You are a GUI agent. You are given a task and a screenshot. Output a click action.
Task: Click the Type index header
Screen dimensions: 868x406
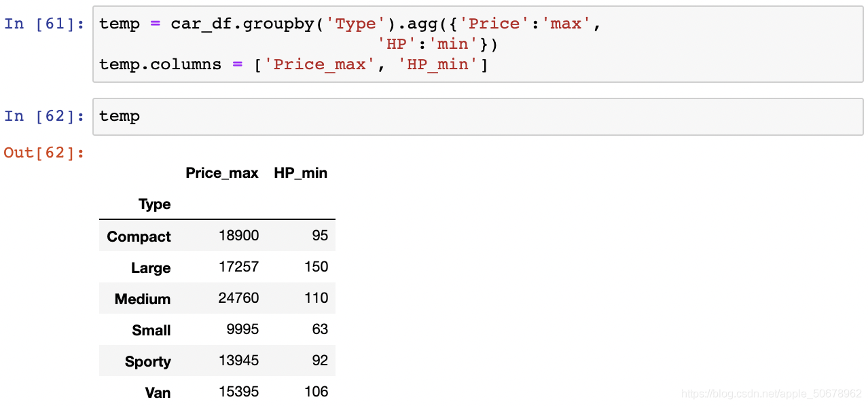tap(155, 204)
